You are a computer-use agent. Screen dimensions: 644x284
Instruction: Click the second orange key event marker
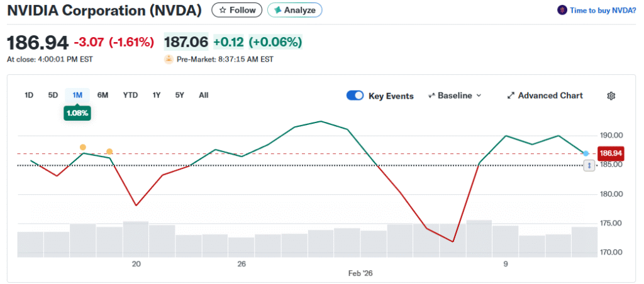(x=109, y=151)
